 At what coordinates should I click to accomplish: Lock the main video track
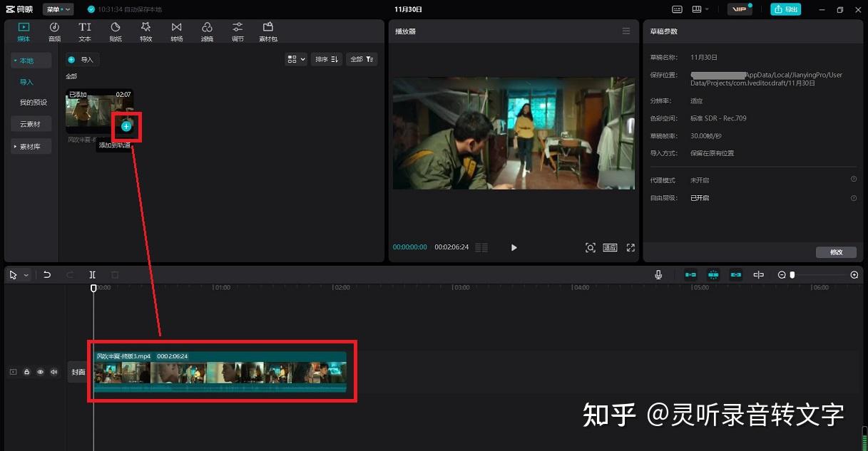(x=26, y=372)
